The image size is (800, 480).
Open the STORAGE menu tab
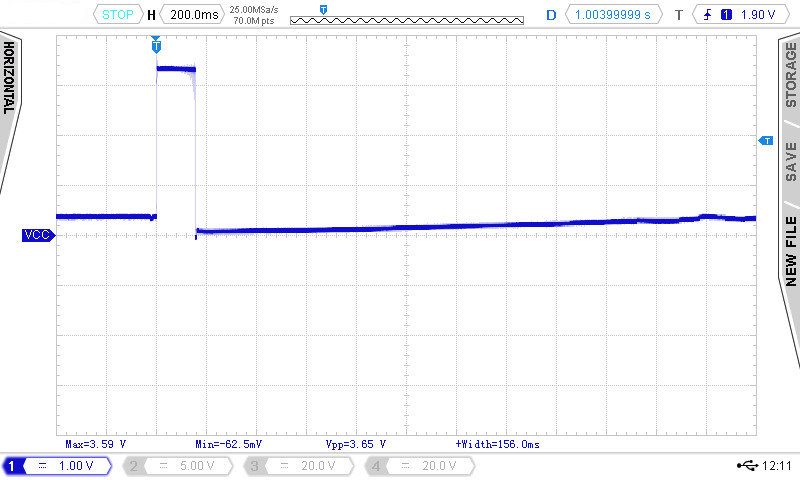(790, 75)
